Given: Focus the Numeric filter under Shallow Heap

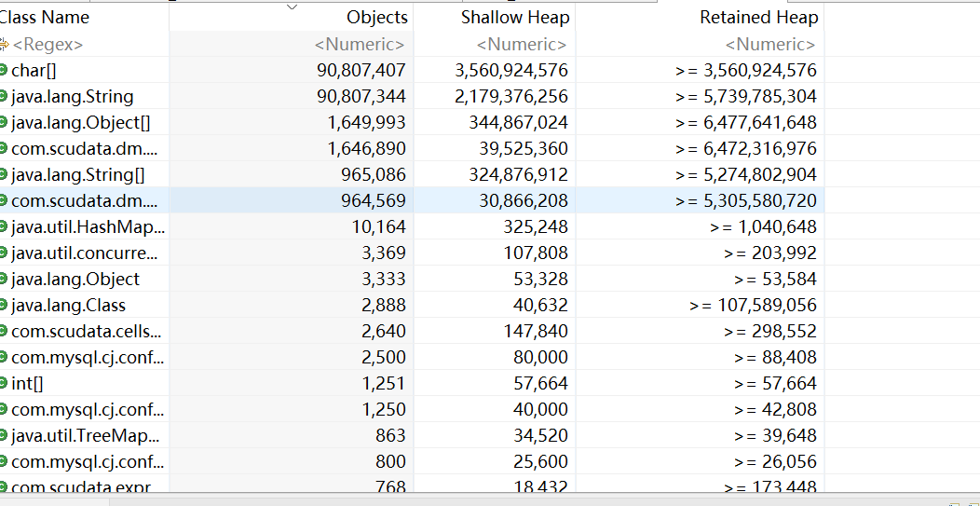Looking at the screenshot, I should [x=521, y=44].
